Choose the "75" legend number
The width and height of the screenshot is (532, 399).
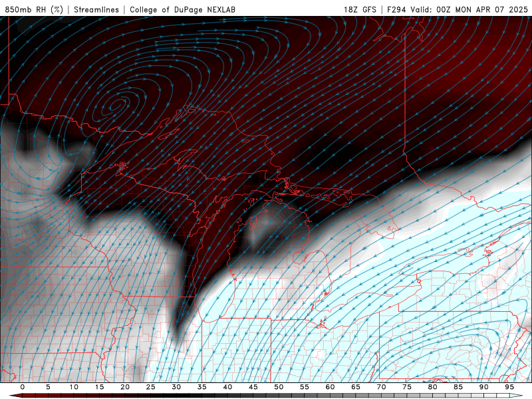coord(407,387)
